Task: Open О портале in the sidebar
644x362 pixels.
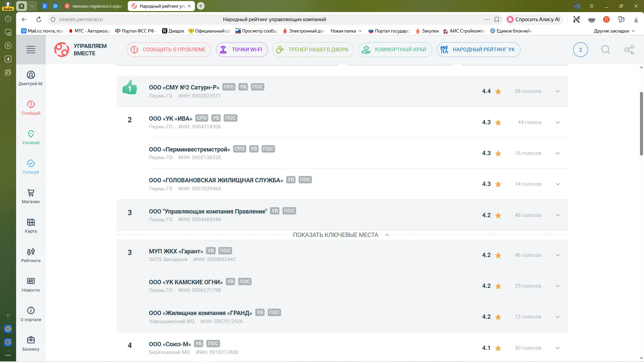Action: pyautogui.click(x=31, y=314)
